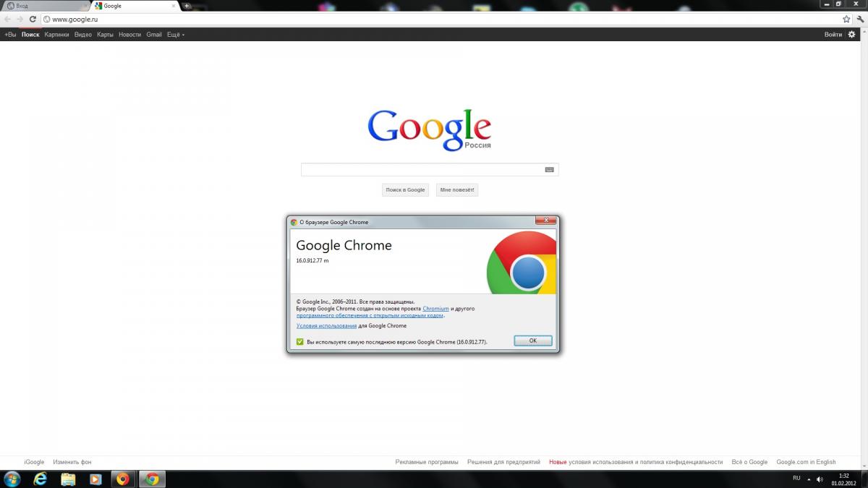Click the new tab plus button
Image resolution: width=868 pixels, height=488 pixels.
point(187,6)
